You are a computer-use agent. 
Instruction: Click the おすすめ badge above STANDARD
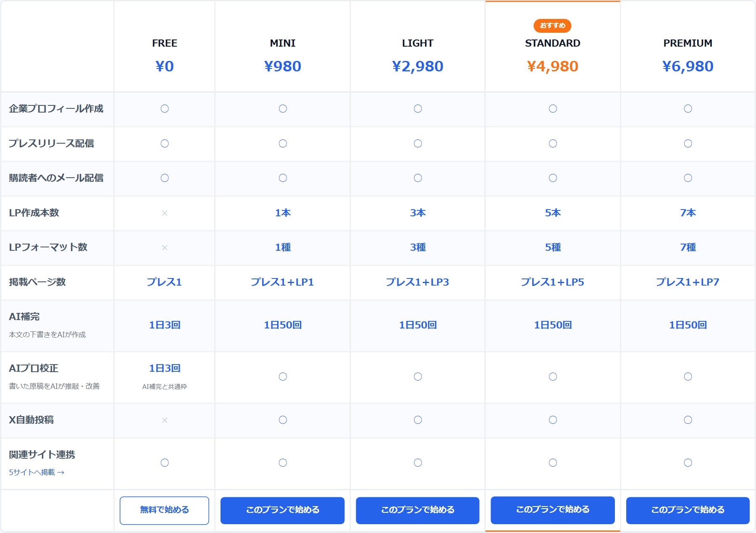click(x=552, y=26)
